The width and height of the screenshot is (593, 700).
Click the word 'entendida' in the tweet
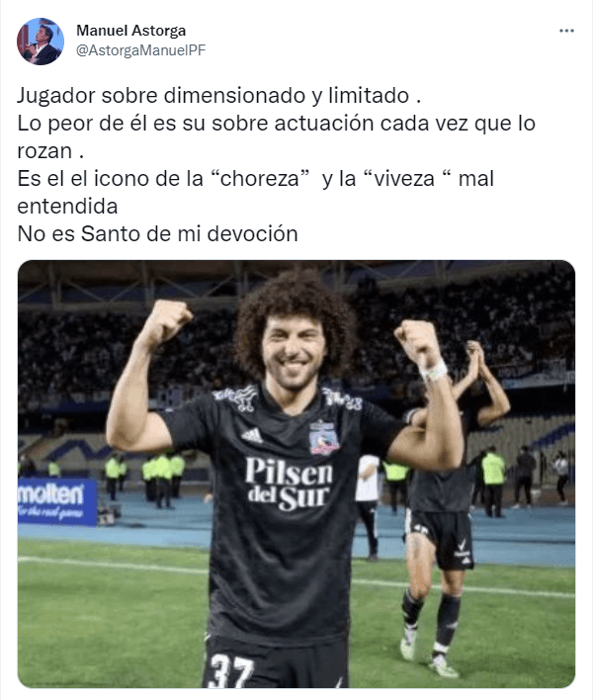(x=67, y=207)
